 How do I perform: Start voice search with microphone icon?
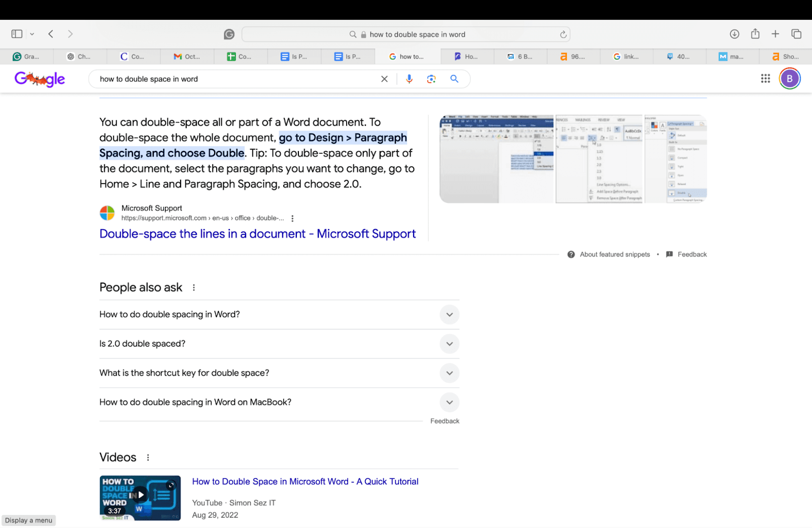(409, 79)
